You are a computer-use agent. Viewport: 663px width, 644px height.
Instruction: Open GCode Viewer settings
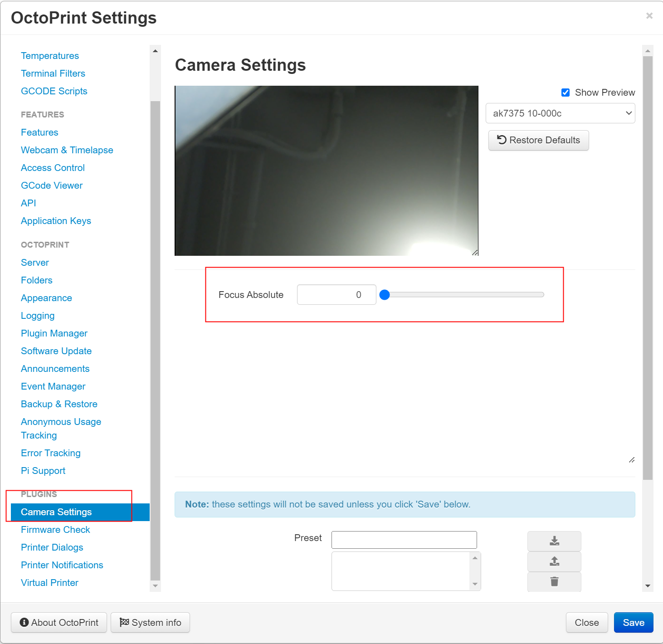point(52,185)
